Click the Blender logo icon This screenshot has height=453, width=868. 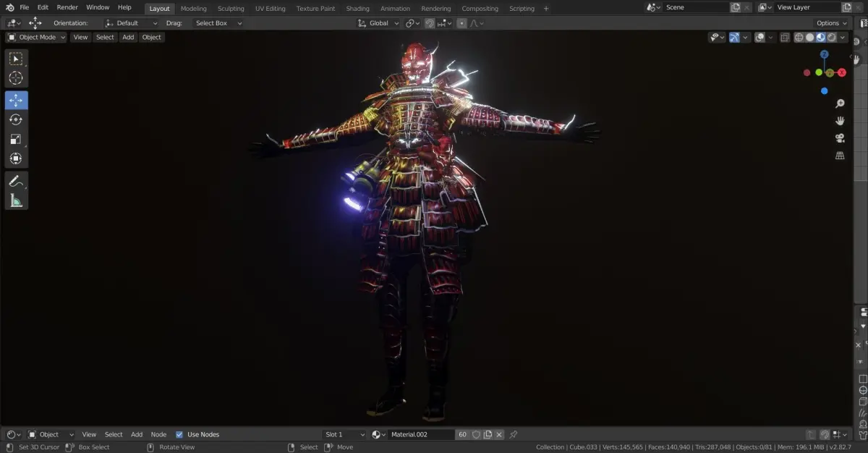[x=9, y=7]
